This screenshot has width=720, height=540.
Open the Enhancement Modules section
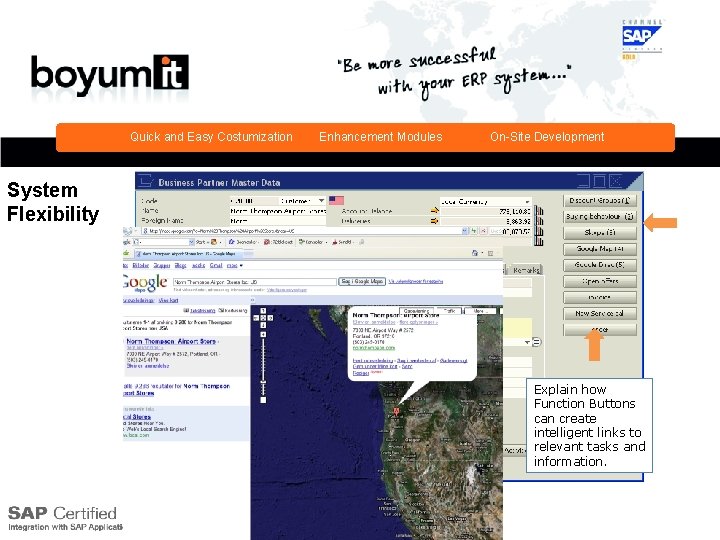click(x=381, y=137)
